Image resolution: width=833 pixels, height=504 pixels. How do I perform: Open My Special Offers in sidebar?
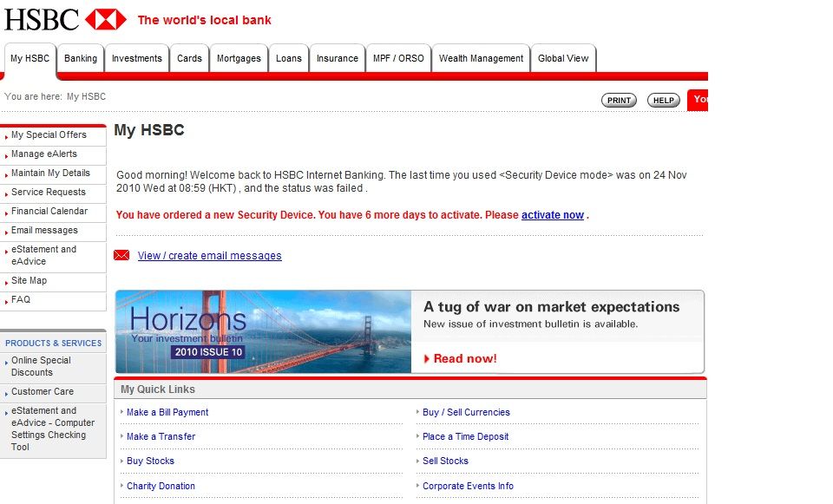49,135
